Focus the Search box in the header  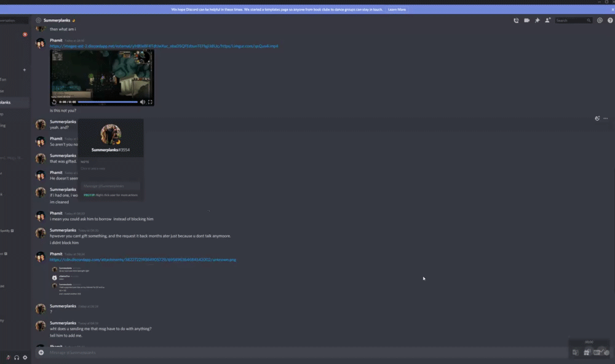point(573,20)
